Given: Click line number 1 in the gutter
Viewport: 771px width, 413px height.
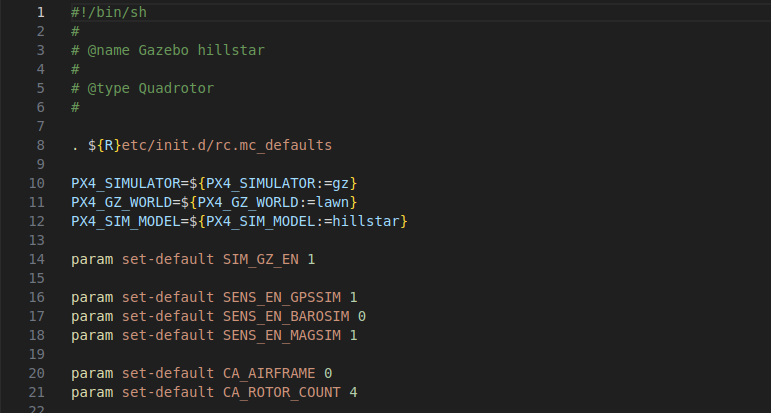Looking at the screenshot, I should pos(41,12).
